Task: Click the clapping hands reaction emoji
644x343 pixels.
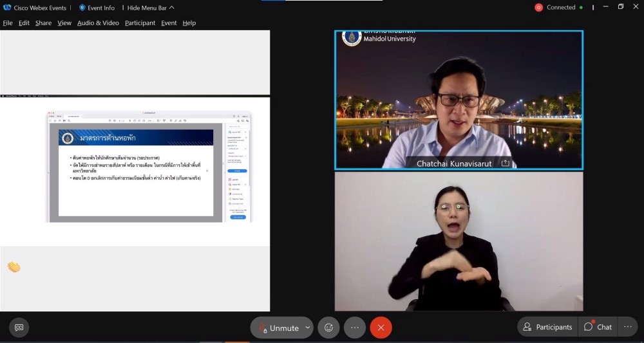Action: [14, 266]
